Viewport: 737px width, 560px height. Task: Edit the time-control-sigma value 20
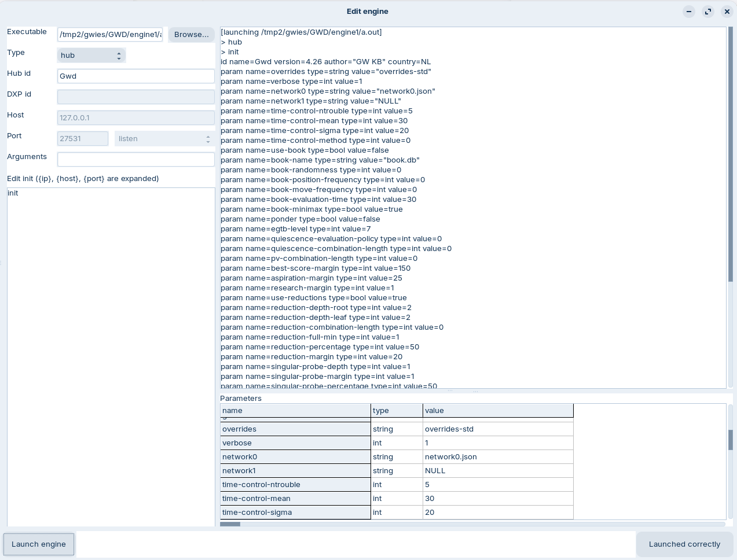(x=498, y=513)
